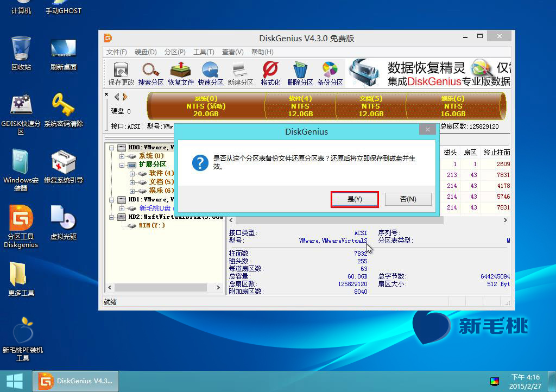The image size is (556, 392).
Task: Open the Windows Start button
Action: click(15, 381)
